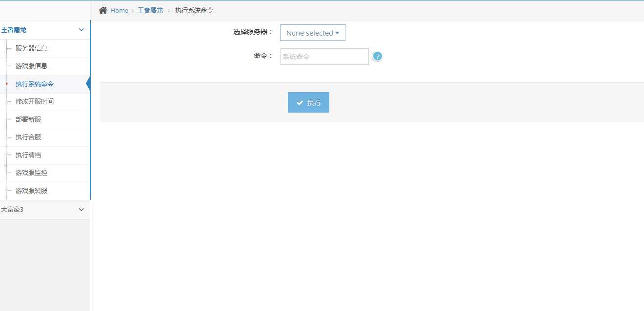Image resolution: width=644 pixels, height=311 pixels.
Task: Go to 修改开服时间 page
Action: click(x=35, y=101)
